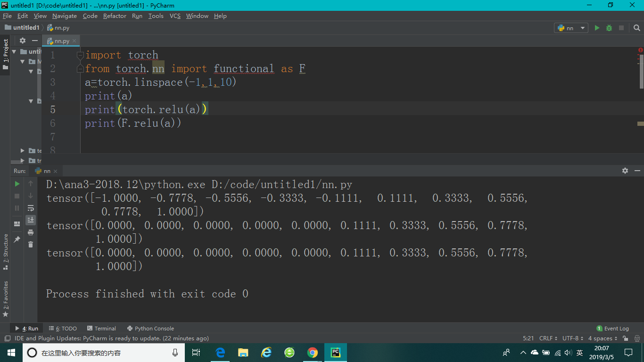The width and height of the screenshot is (644, 362).
Task: Click the down the stack trace arrow
Action: [31, 196]
